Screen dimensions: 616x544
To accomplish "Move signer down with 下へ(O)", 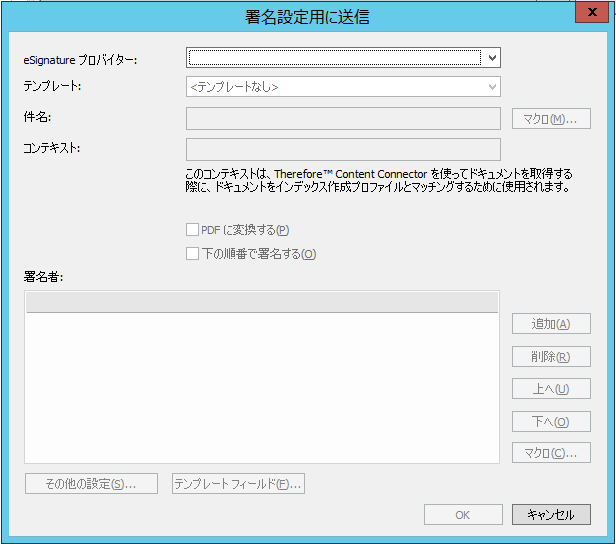I will (x=551, y=421).
